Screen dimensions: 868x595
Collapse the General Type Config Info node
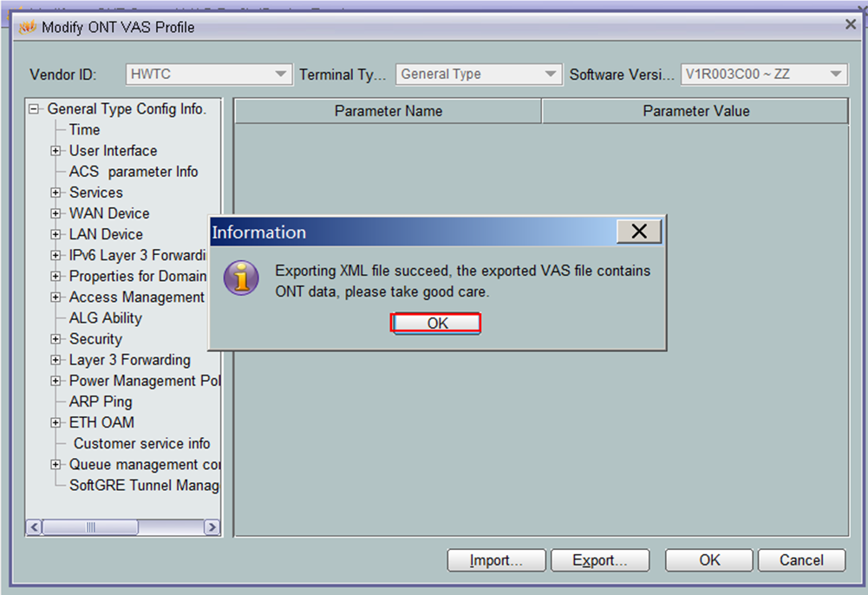tap(35, 109)
